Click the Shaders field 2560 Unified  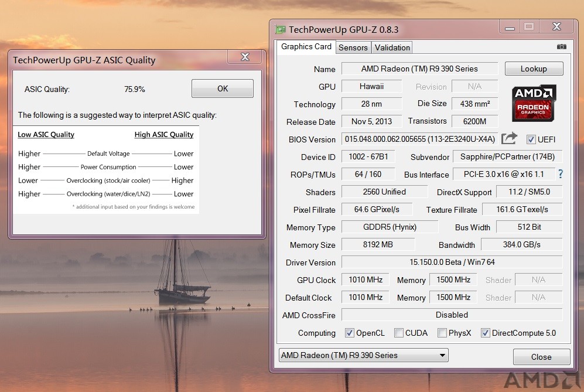(384, 192)
